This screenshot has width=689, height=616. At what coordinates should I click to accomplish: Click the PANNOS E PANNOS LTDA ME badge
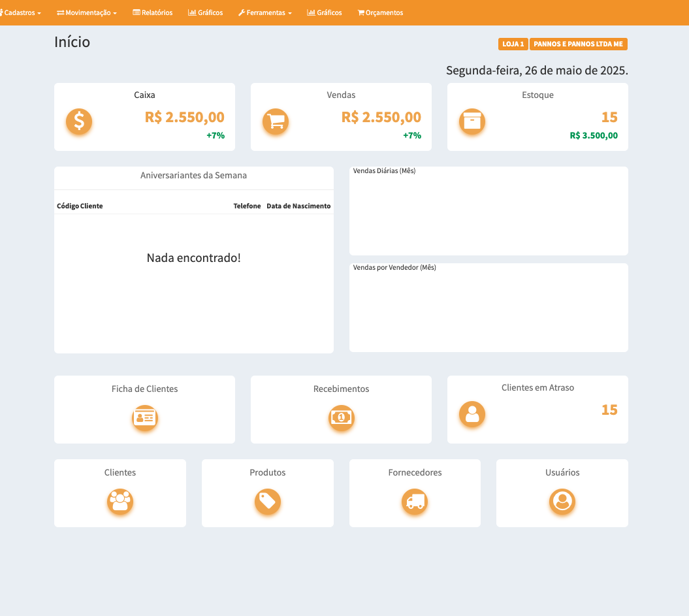coord(578,44)
